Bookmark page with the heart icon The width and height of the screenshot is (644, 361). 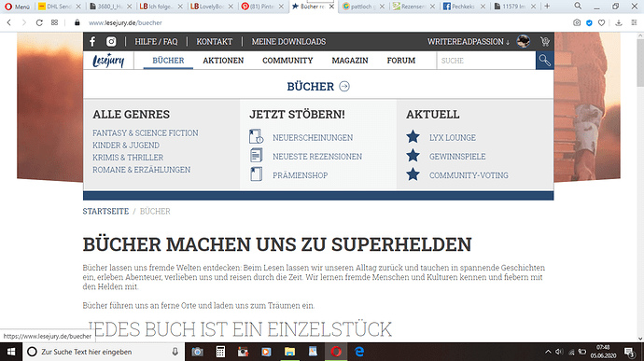pyautogui.click(x=601, y=22)
